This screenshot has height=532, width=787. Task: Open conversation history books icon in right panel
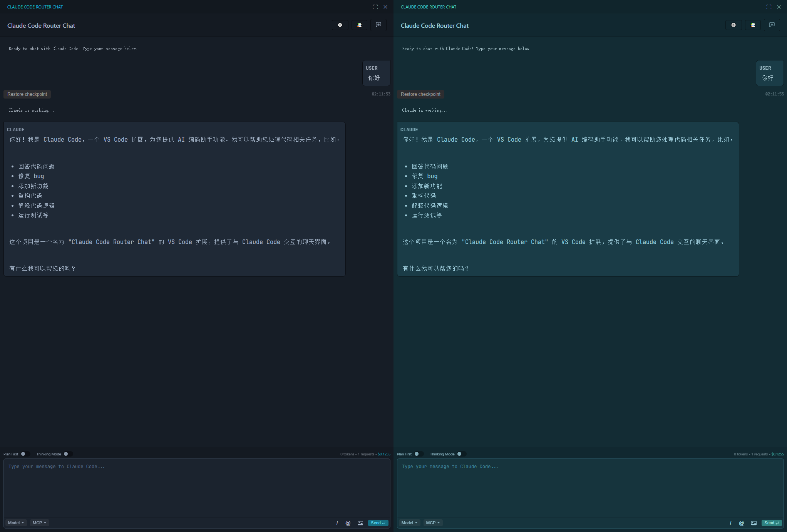pyautogui.click(x=753, y=25)
